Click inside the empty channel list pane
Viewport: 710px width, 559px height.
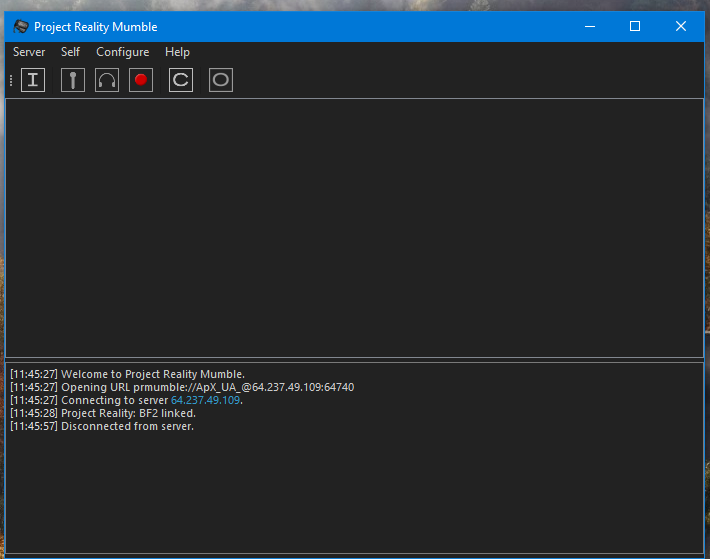355,228
